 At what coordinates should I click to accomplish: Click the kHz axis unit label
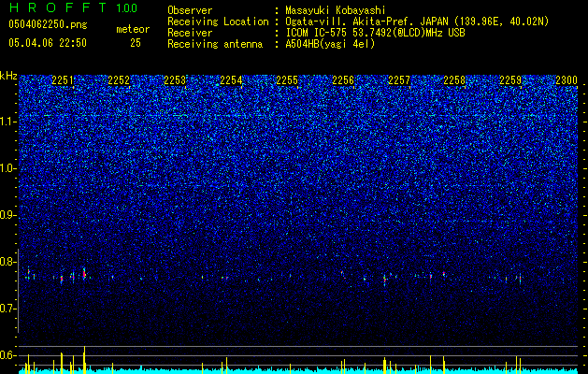8,76
